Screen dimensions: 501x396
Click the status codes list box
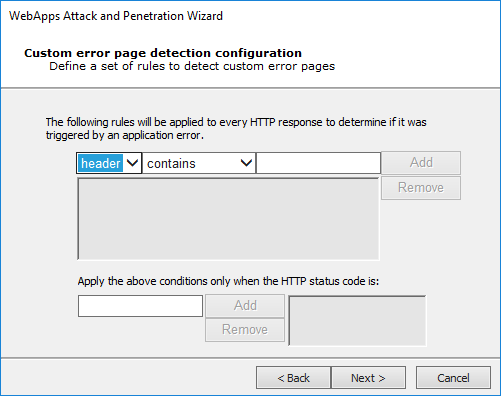[357, 321]
